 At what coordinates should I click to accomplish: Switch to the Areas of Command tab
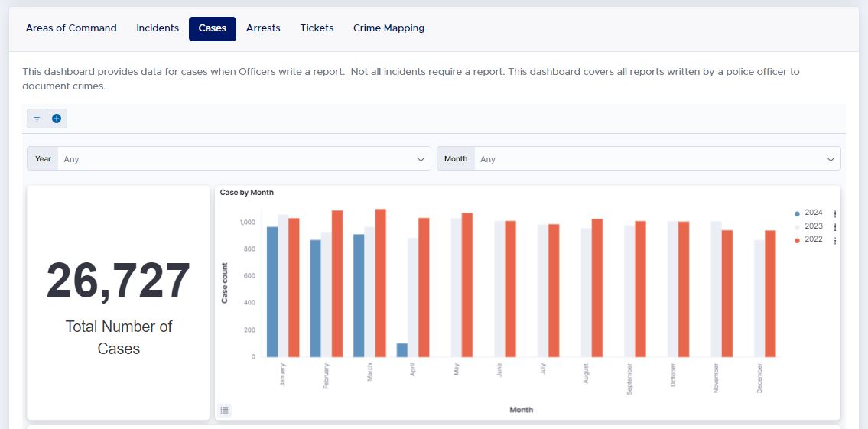pyautogui.click(x=71, y=28)
